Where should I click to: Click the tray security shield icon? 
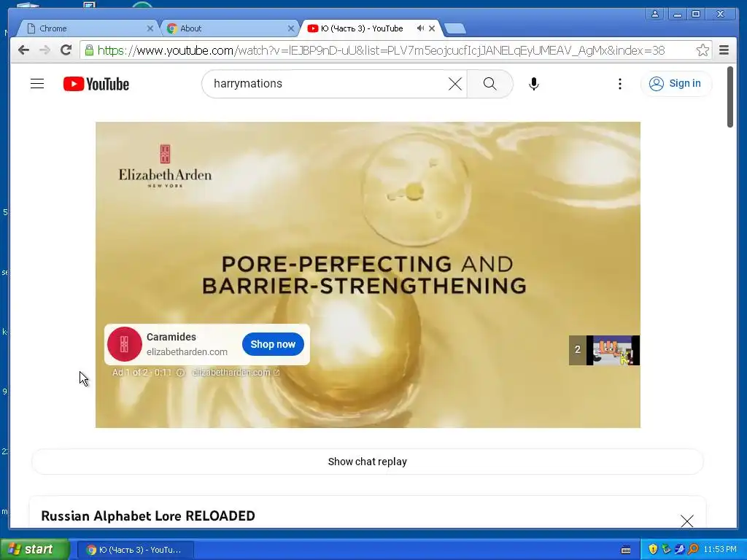[x=653, y=550]
